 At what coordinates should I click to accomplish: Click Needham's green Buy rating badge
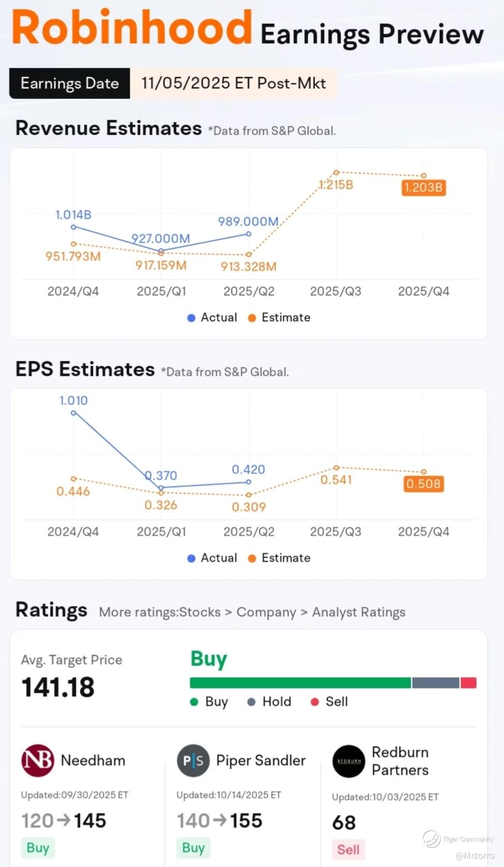pyautogui.click(x=38, y=848)
